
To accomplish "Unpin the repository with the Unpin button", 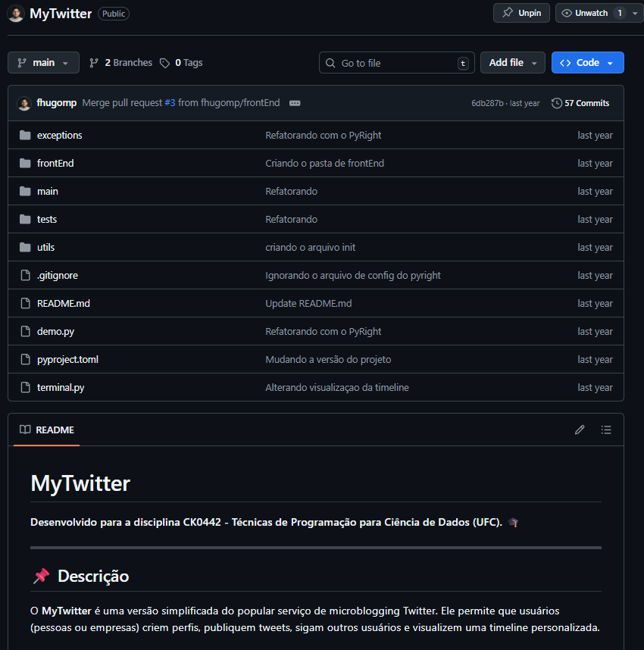I will (522, 13).
